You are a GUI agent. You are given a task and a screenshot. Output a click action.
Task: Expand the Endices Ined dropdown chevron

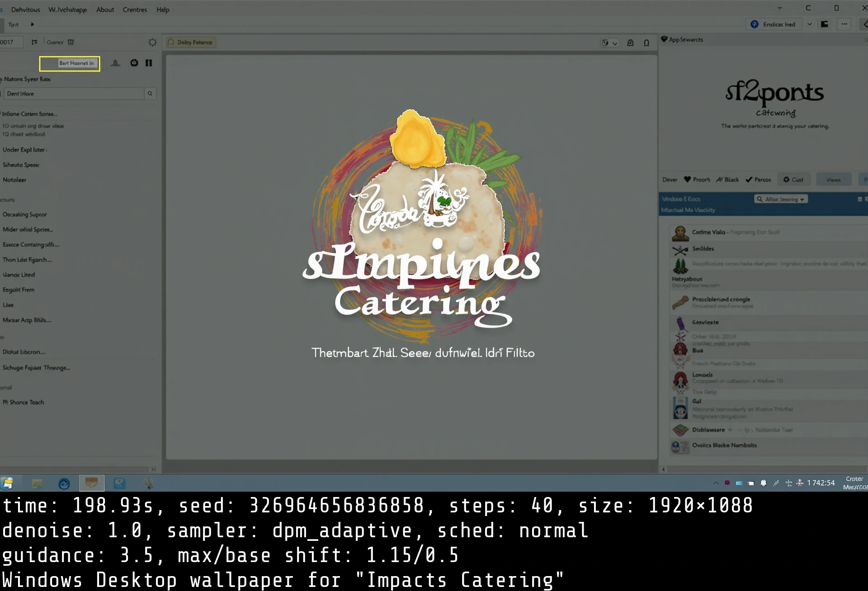pyautogui.click(x=809, y=24)
